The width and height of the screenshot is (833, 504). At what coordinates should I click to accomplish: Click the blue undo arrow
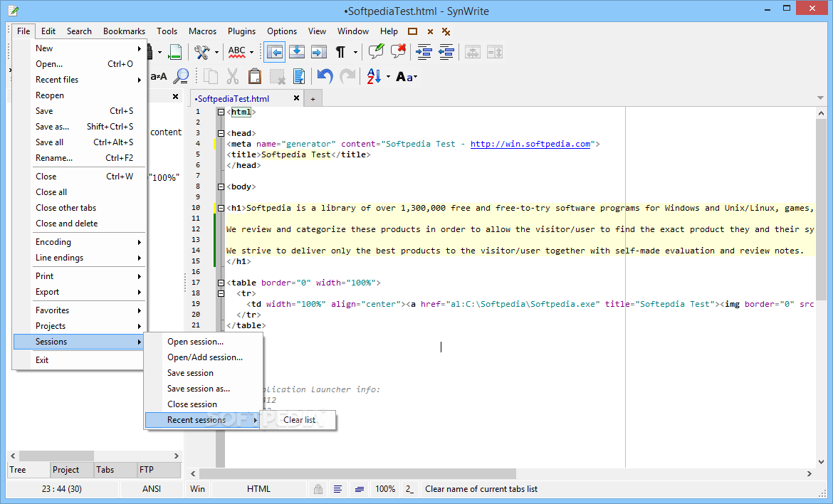coord(325,76)
